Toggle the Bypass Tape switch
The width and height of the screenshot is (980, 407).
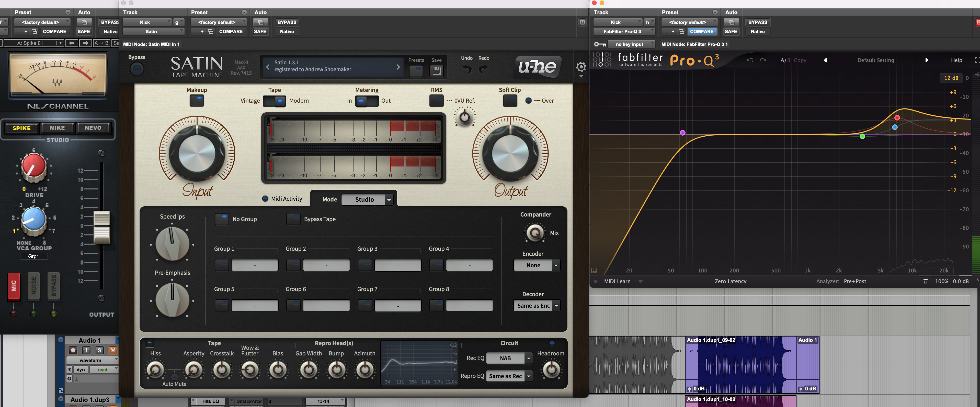pyautogui.click(x=293, y=219)
